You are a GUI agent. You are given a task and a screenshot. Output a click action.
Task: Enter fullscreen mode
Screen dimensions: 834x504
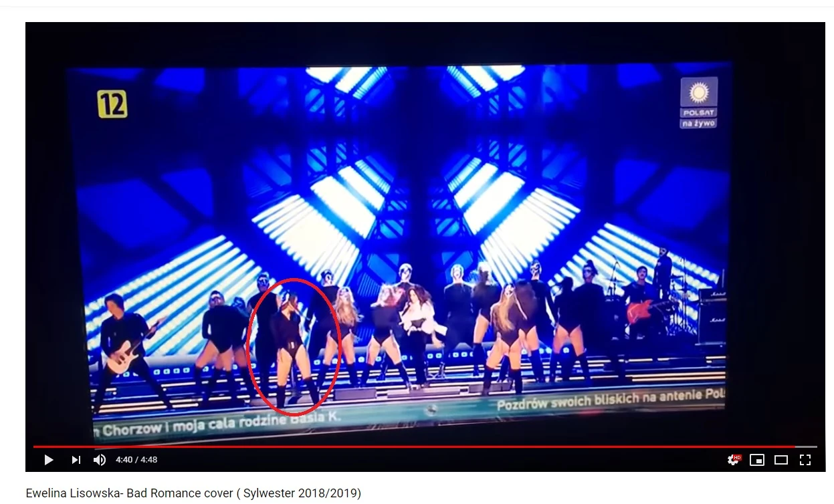pos(805,460)
